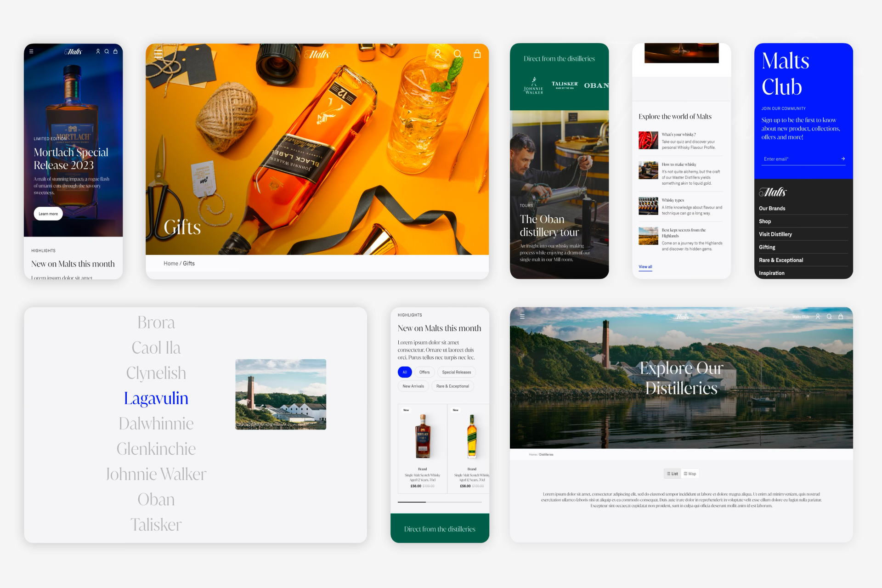Select Dalwhinnie in distillery list
The width and height of the screenshot is (882, 588).
point(156,424)
